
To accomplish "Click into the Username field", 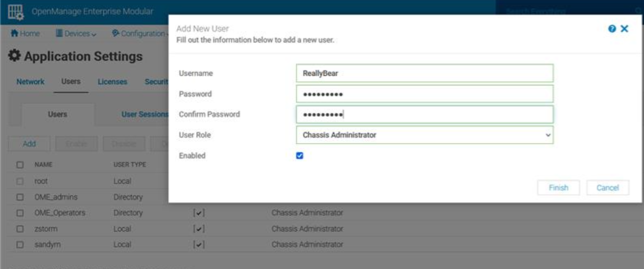I will tap(424, 73).
